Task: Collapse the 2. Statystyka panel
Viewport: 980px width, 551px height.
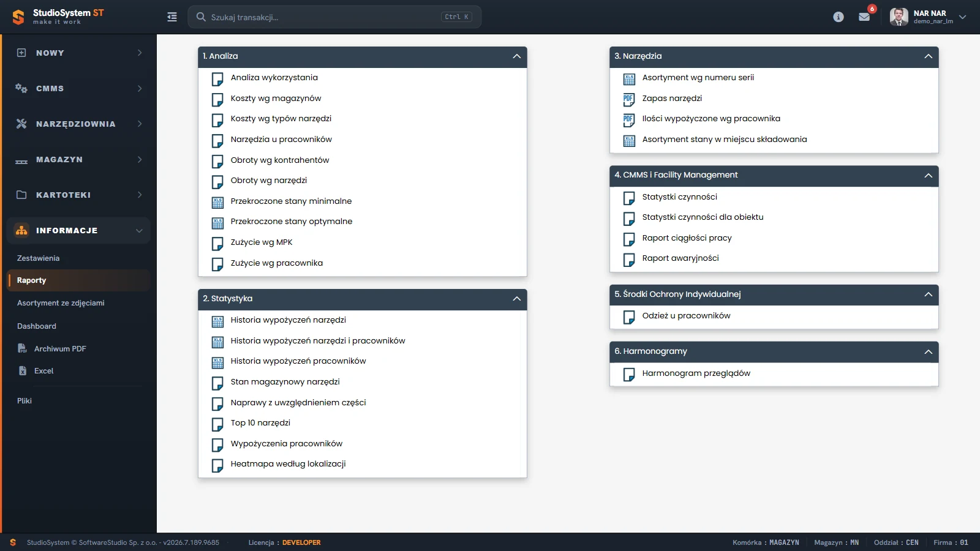Action: click(517, 299)
